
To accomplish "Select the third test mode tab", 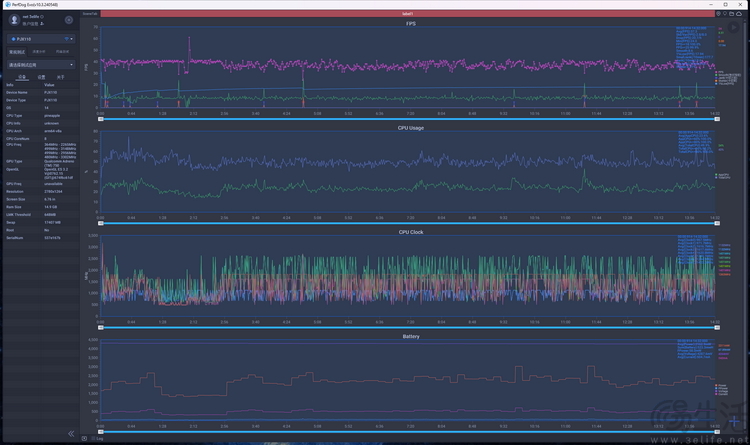I will click(62, 52).
